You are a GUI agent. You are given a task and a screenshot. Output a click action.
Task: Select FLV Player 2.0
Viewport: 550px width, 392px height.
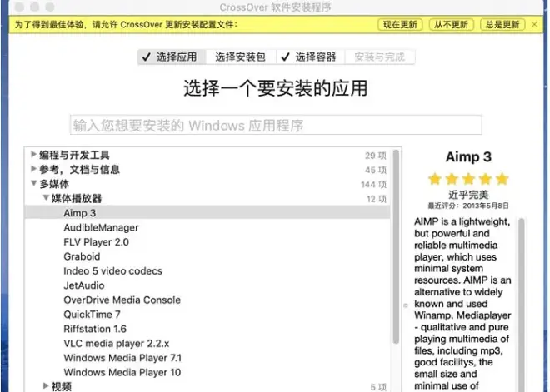click(x=207, y=242)
